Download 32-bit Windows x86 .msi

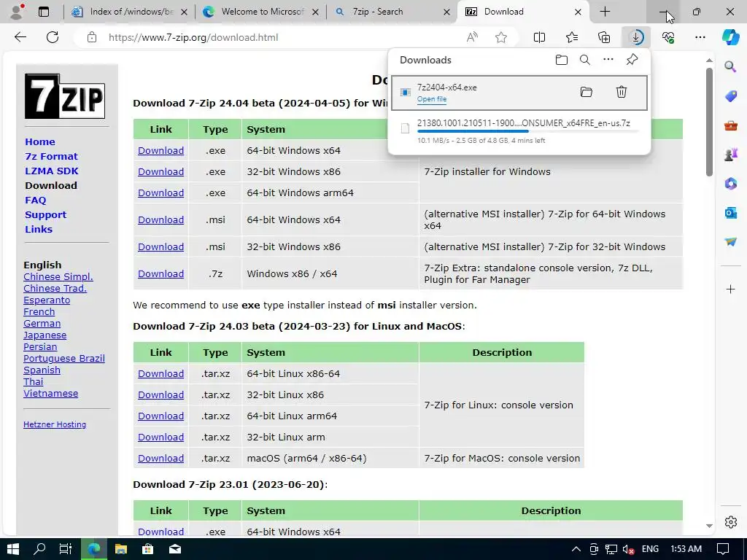(160, 246)
